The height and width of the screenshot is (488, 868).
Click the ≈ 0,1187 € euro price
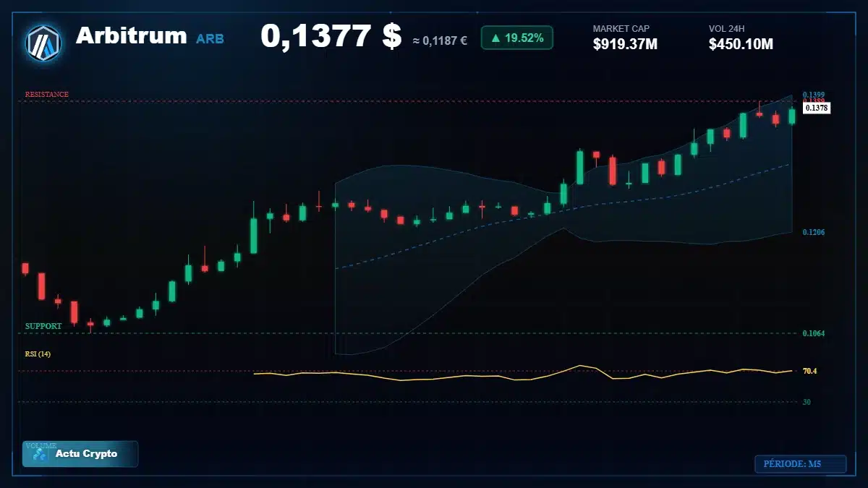pos(440,40)
